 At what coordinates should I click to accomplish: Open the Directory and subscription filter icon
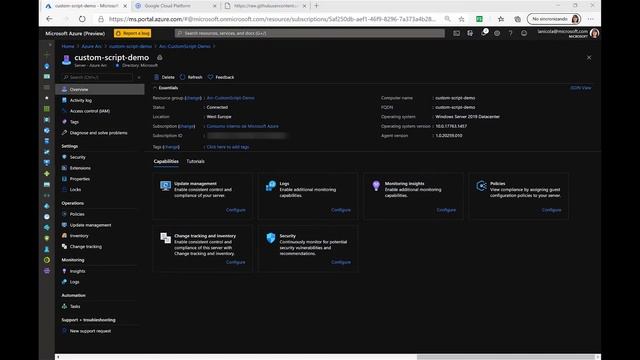[470, 33]
